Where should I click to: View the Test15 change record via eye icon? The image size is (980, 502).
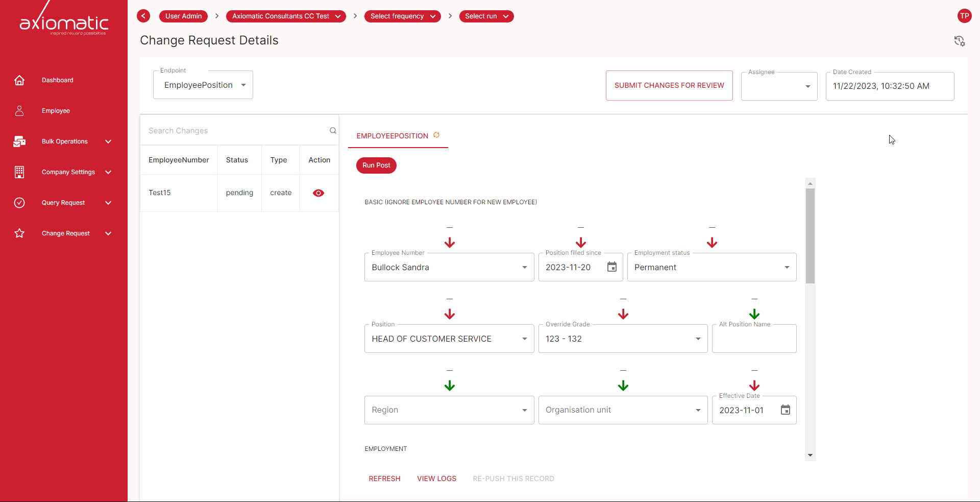click(318, 193)
